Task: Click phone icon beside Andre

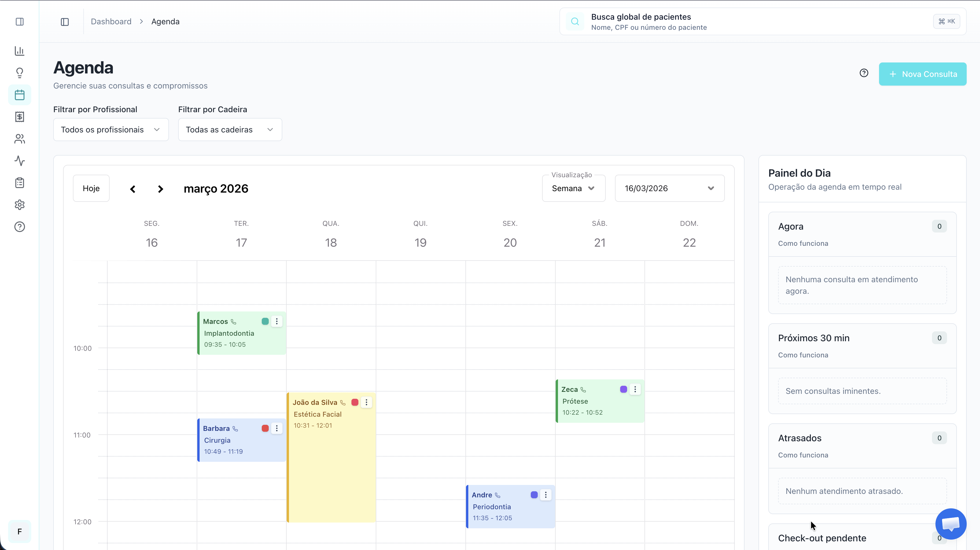Action: 498,495
